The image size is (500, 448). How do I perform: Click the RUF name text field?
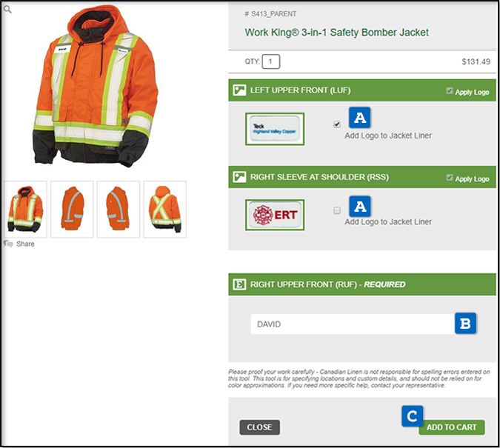tap(353, 324)
